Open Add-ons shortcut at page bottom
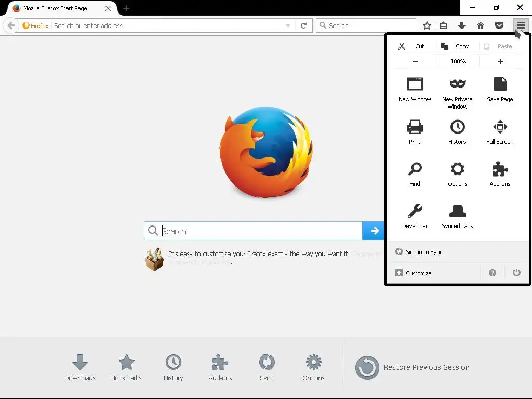The image size is (532, 399). pos(220,368)
